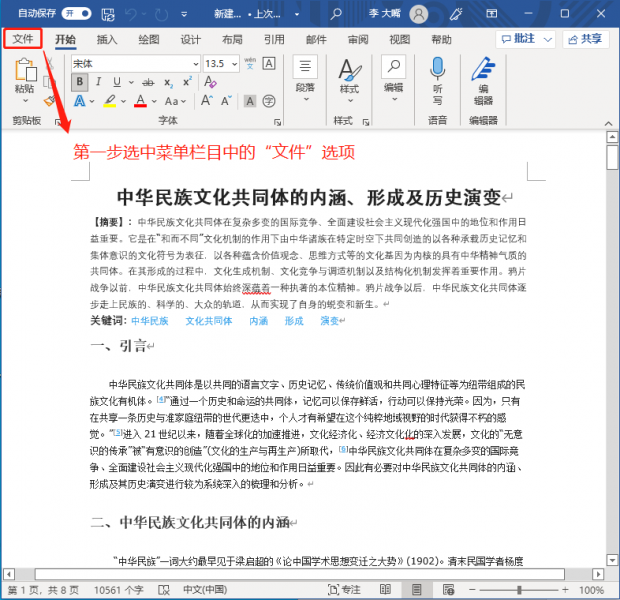Clear all formatting icon
Screen dimensions: 620x600
pos(210,82)
